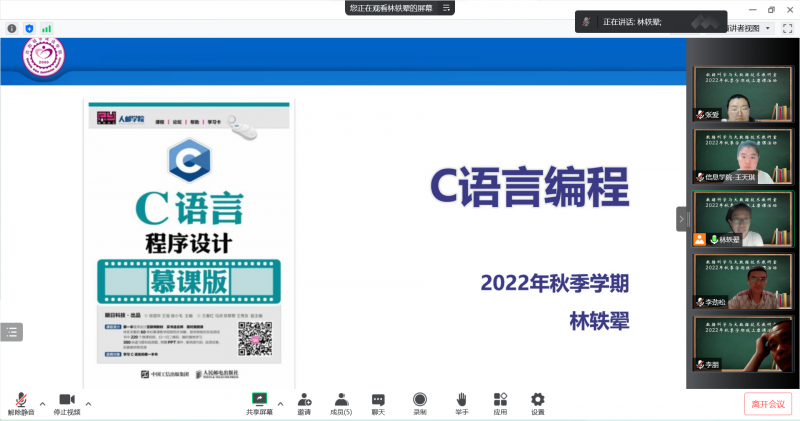
Task: Open the 邀请 invite icon
Action: (x=303, y=402)
